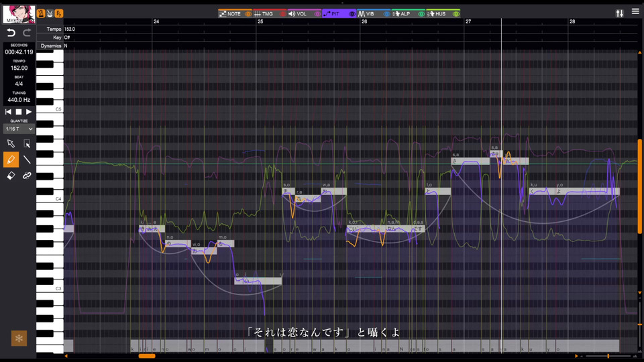Viewport: 644px width, 362px height.
Task: Toggle ALP curve visibility eye
Action: (421, 14)
